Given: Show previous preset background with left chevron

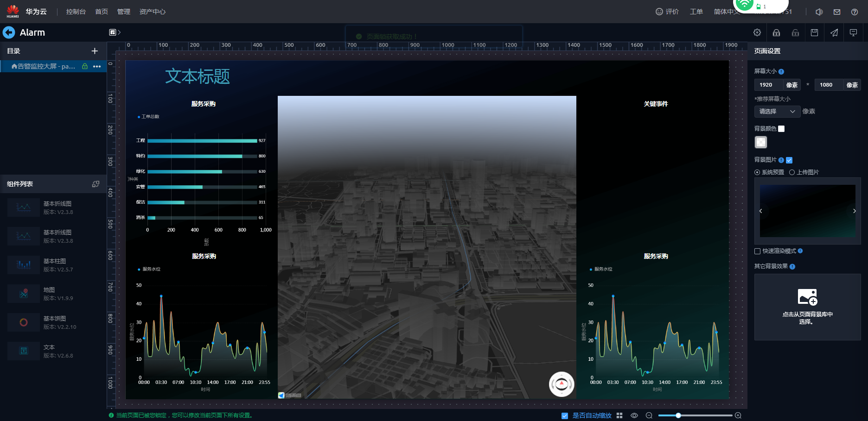Looking at the screenshot, I should click(x=760, y=211).
